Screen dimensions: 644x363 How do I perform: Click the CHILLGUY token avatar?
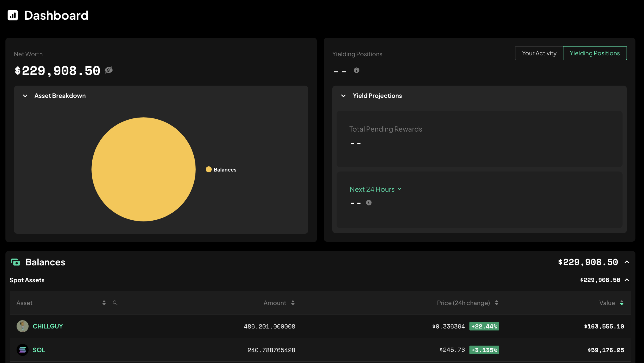[x=23, y=326]
